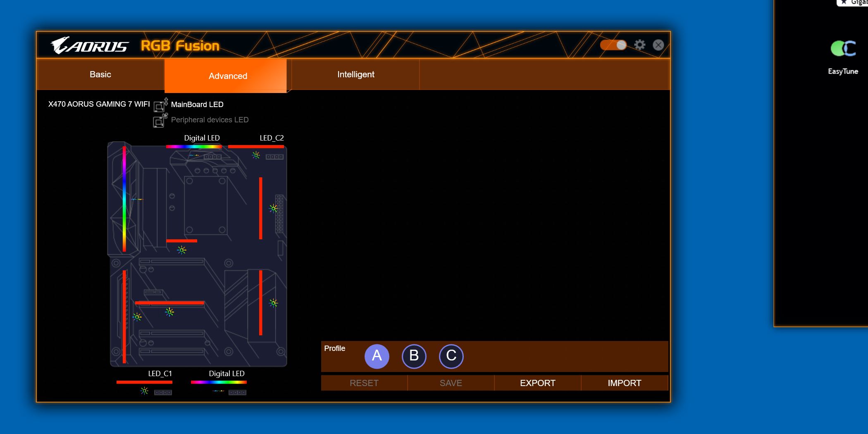Click the RESET button

pos(364,383)
